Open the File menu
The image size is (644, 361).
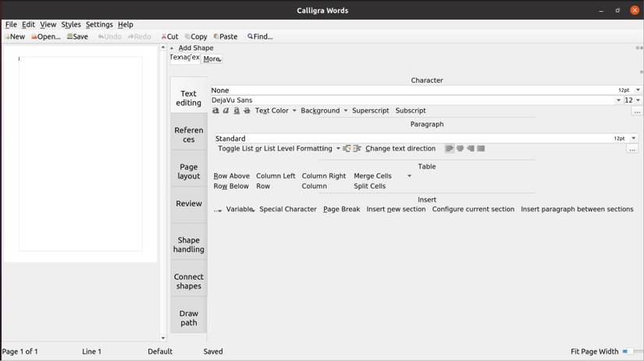11,25
